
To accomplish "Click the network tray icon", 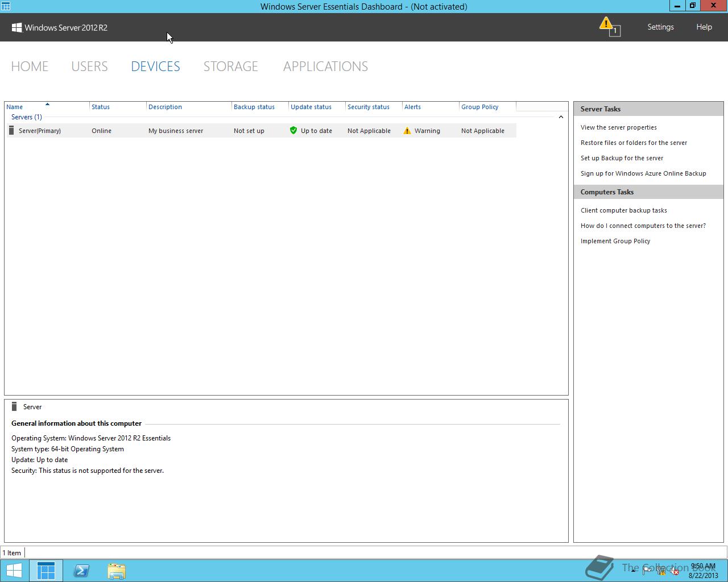I will 661,571.
